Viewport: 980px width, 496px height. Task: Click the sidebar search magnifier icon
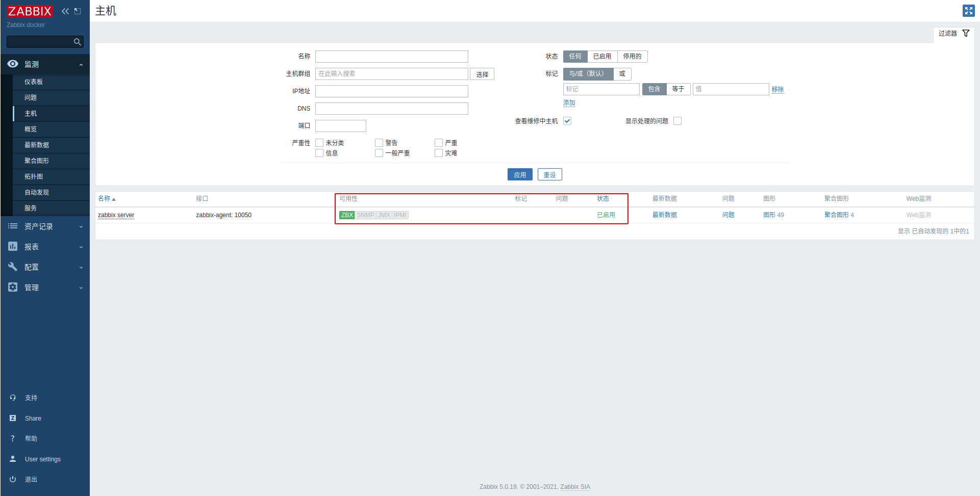[78, 42]
